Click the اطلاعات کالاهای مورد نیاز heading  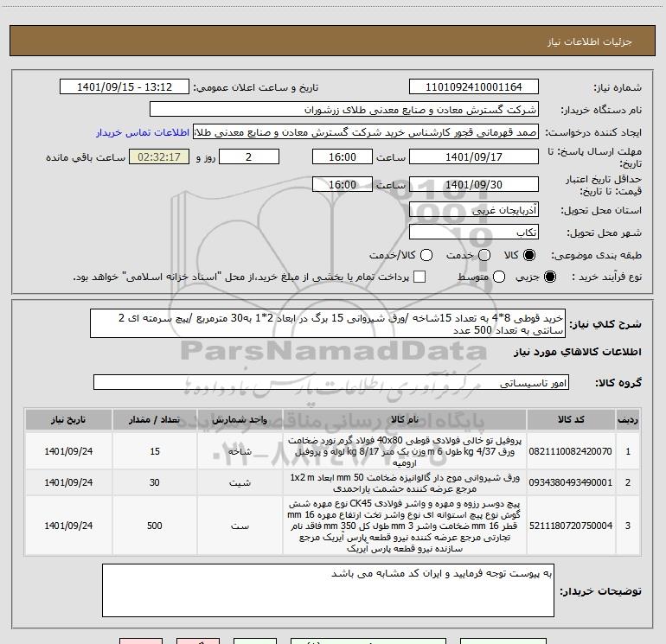click(577, 352)
